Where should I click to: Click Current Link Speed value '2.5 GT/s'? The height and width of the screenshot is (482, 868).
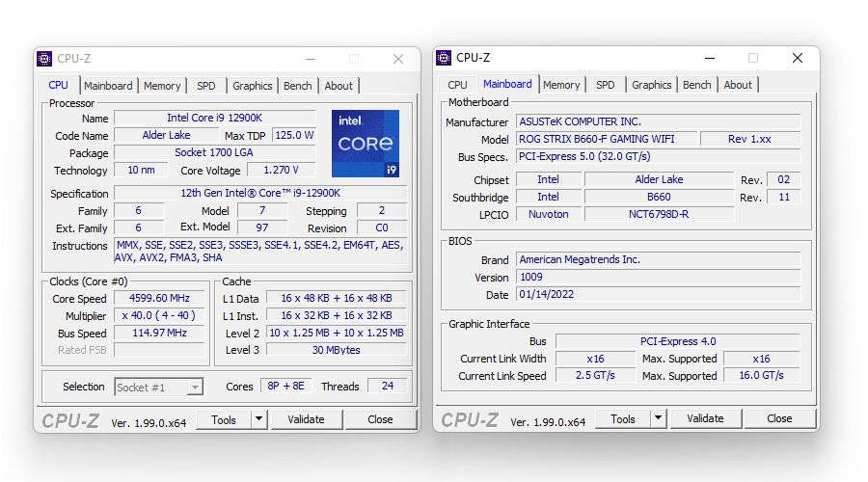click(596, 375)
